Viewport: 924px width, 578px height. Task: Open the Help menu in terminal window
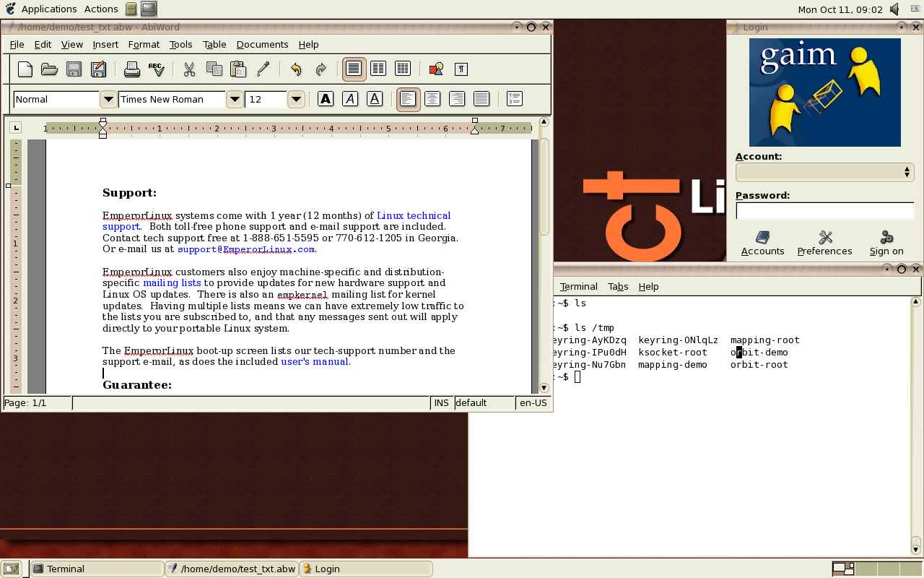click(648, 286)
